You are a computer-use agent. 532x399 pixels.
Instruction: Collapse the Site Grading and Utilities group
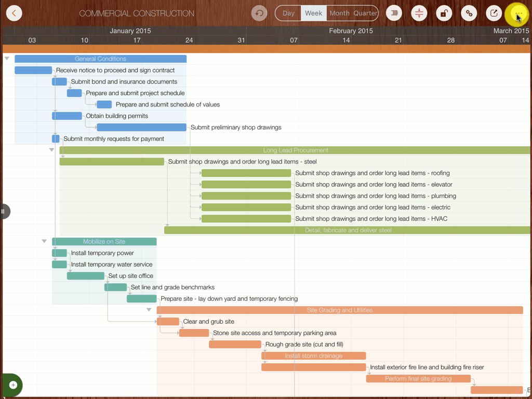(x=149, y=310)
